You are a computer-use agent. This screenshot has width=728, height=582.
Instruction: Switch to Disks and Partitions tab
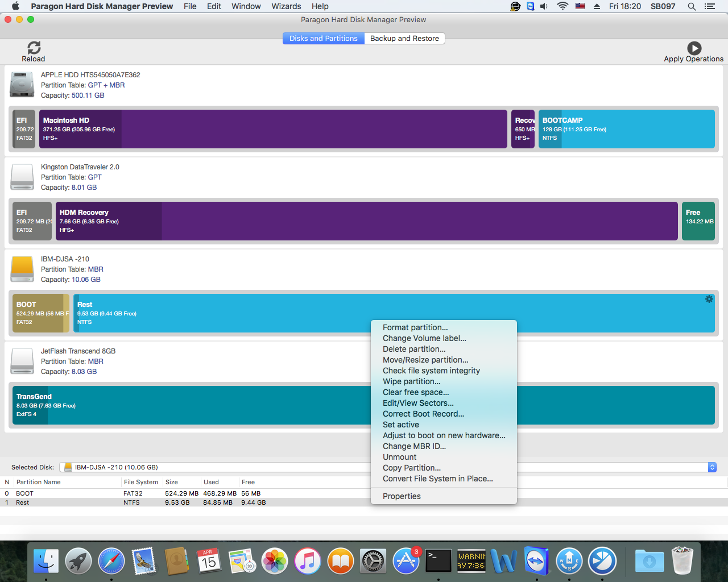tap(324, 39)
